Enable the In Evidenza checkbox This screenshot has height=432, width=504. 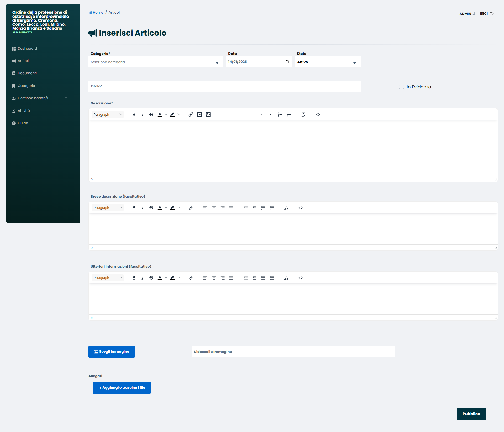pyautogui.click(x=401, y=87)
